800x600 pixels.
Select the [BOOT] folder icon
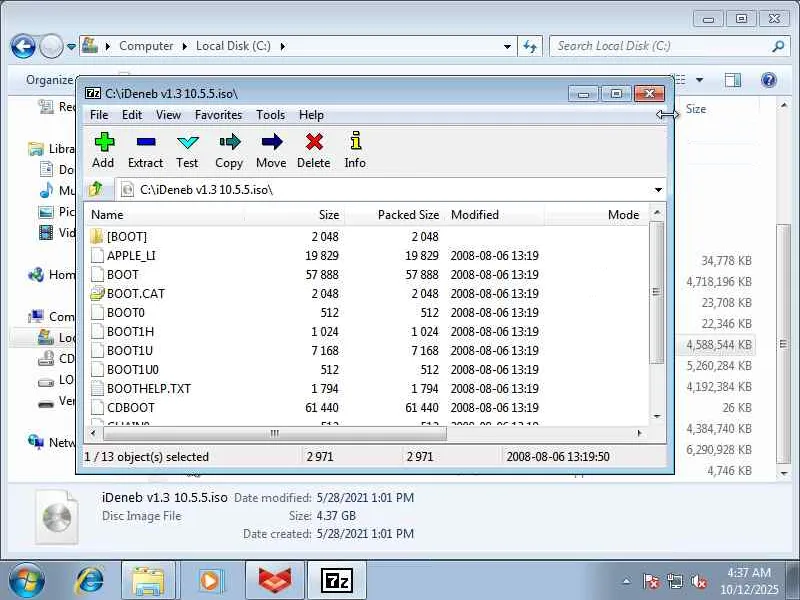coord(96,236)
